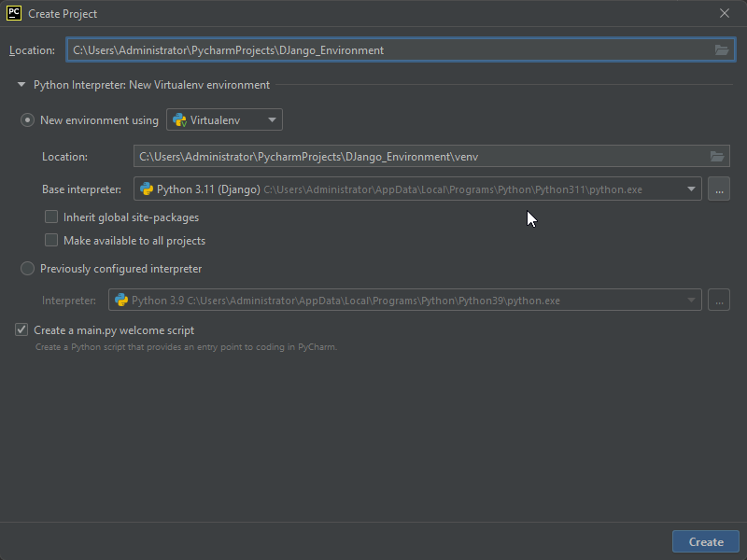Click the Base interpreter label
The width and height of the screenshot is (747, 560).
coord(81,189)
